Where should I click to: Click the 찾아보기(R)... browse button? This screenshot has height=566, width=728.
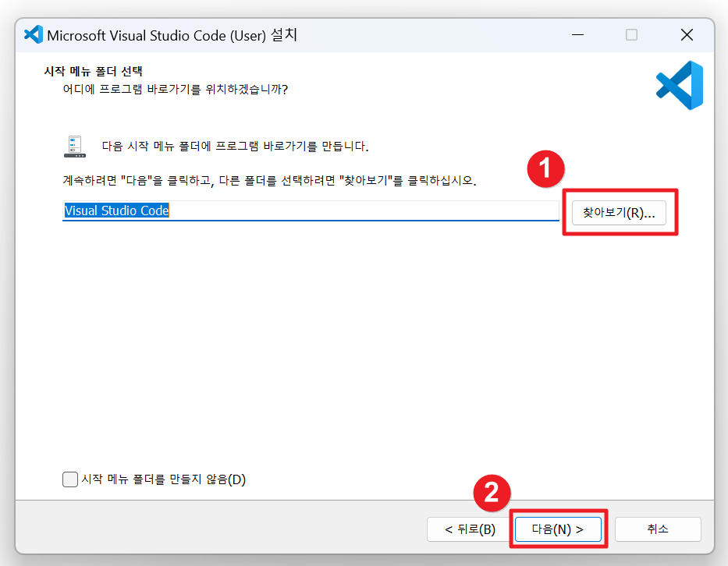click(x=619, y=213)
